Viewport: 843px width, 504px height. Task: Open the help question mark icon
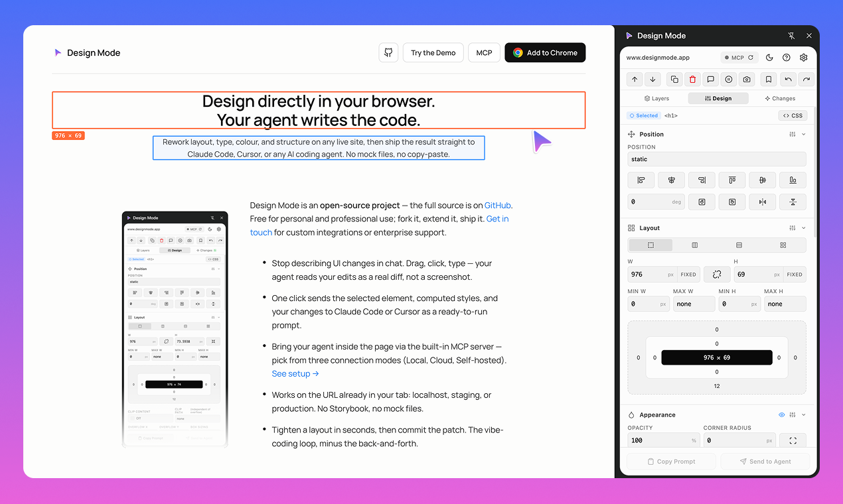point(787,58)
